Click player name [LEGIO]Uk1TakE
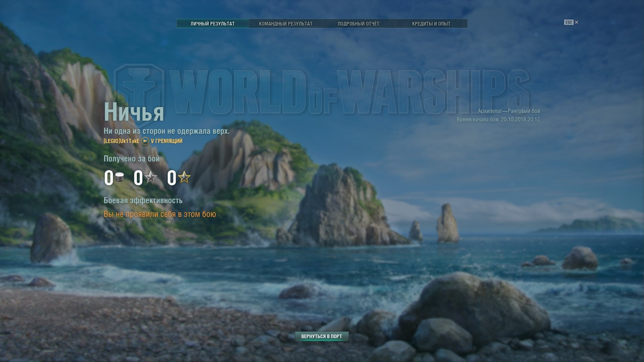The image size is (644, 362). pyautogui.click(x=121, y=141)
